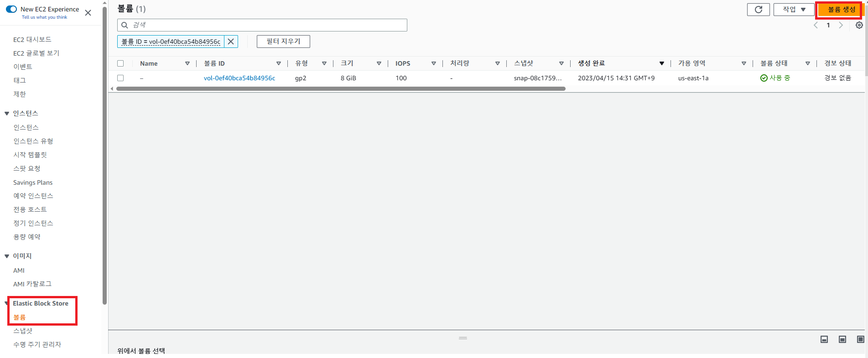Image resolution: width=868 pixels, height=358 pixels.
Task: Collapse the details panel to the bottom
Action: [x=824, y=339]
